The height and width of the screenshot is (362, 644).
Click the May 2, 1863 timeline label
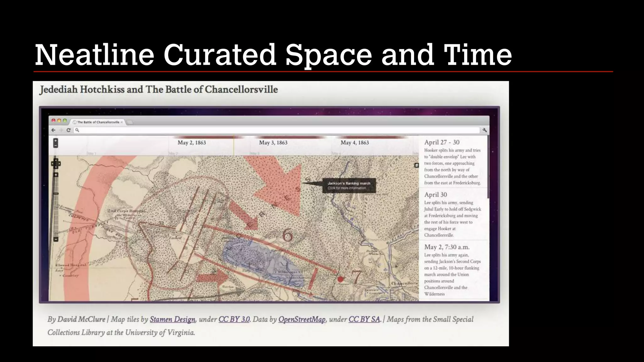(x=192, y=143)
